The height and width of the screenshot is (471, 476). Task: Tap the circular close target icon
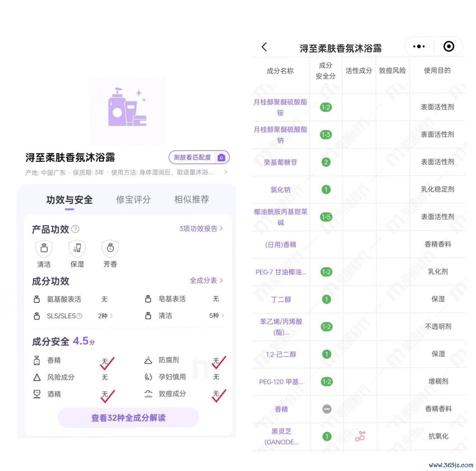449,47
